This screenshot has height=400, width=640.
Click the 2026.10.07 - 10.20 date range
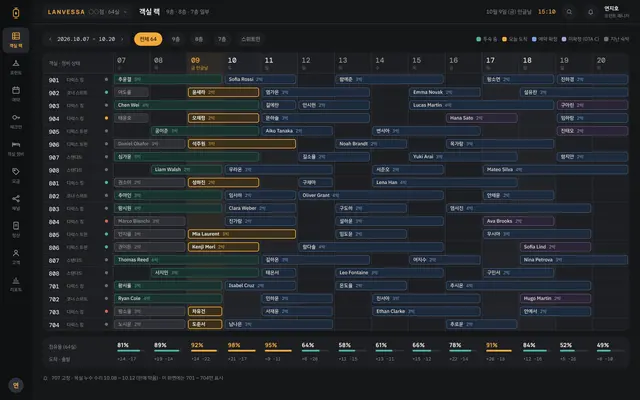pyautogui.click(x=86, y=39)
